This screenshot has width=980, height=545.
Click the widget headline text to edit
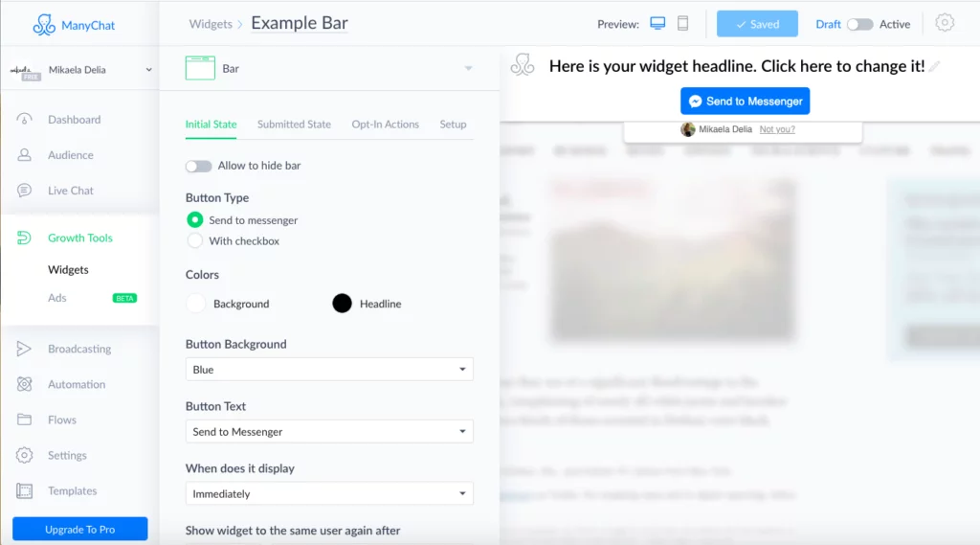tap(737, 66)
